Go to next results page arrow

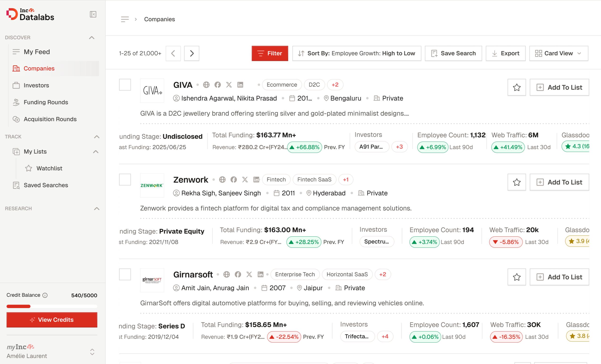pyautogui.click(x=191, y=53)
